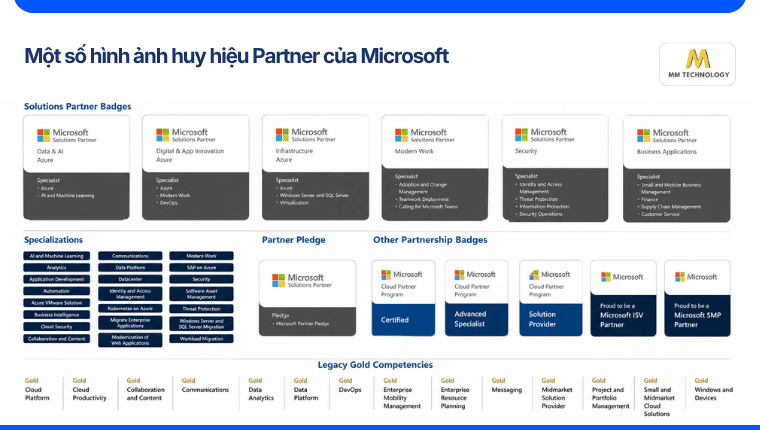Select the AI and Machine Learning specialization pill
Image resolution: width=760 pixels, height=430 pixels.
click(57, 255)
